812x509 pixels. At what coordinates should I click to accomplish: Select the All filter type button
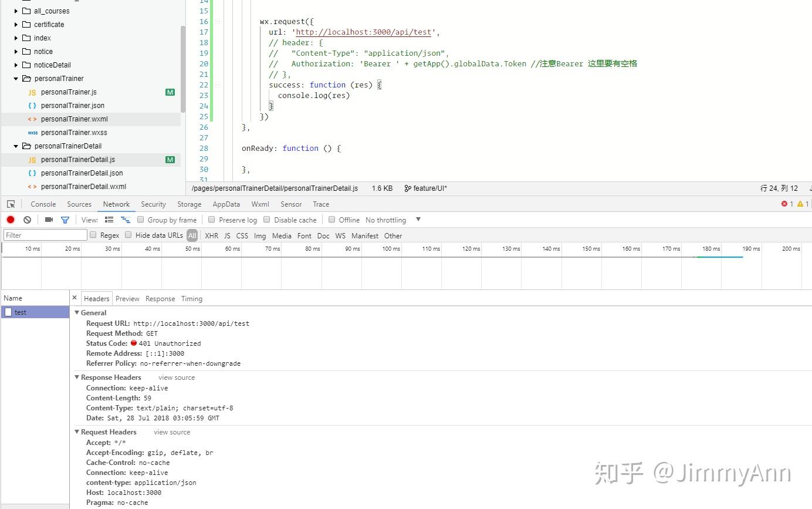[x=192, y=235]
